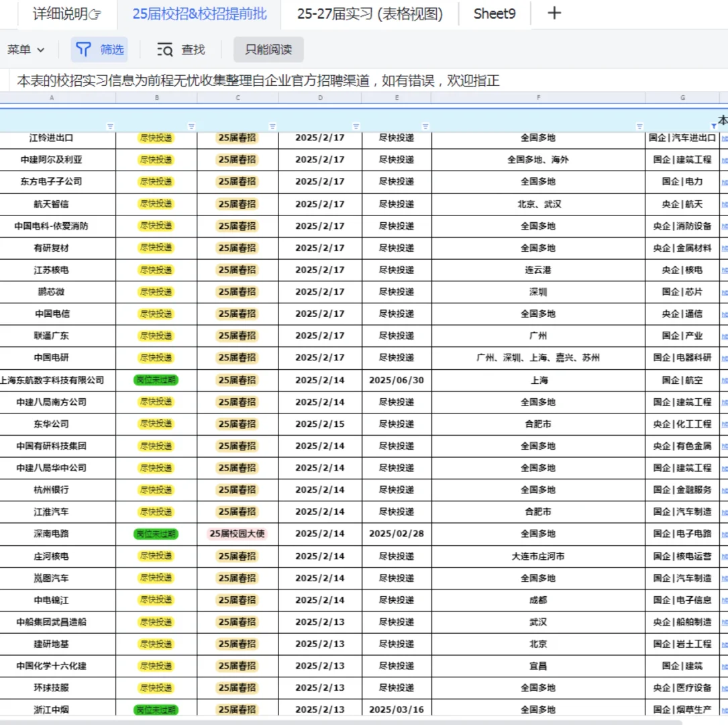Click 央企 | 船舶制造 cell
The height and width of the screenshot is (725, 728).
(x=682, y=622)
